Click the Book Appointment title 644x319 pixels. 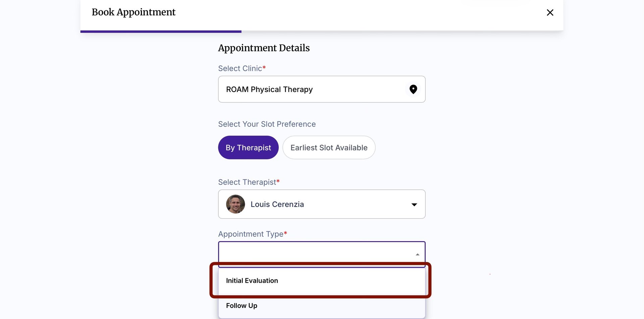point(133,12)
